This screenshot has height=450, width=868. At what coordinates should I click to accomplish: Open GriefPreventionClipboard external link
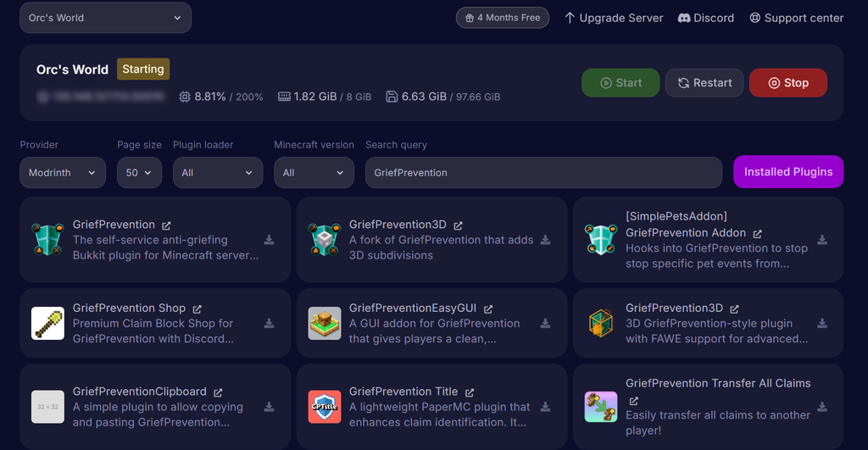click(x=218, y=392)
